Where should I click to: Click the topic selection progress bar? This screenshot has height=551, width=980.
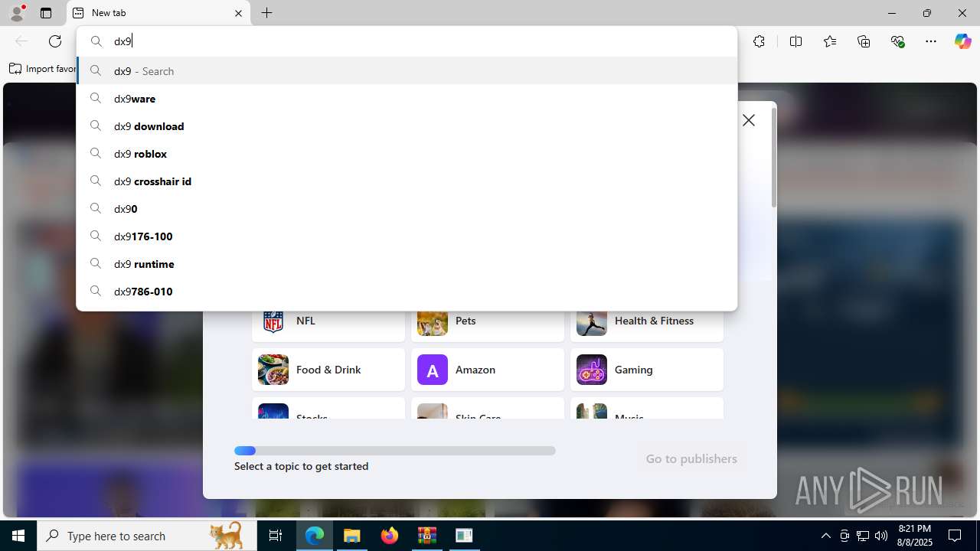point(395,451)
